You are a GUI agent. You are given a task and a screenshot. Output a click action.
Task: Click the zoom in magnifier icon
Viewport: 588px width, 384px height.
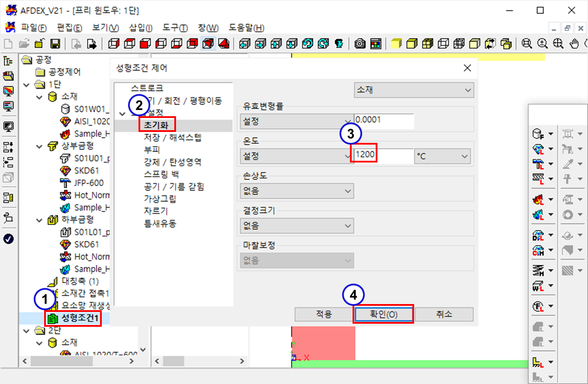point(543,44)
